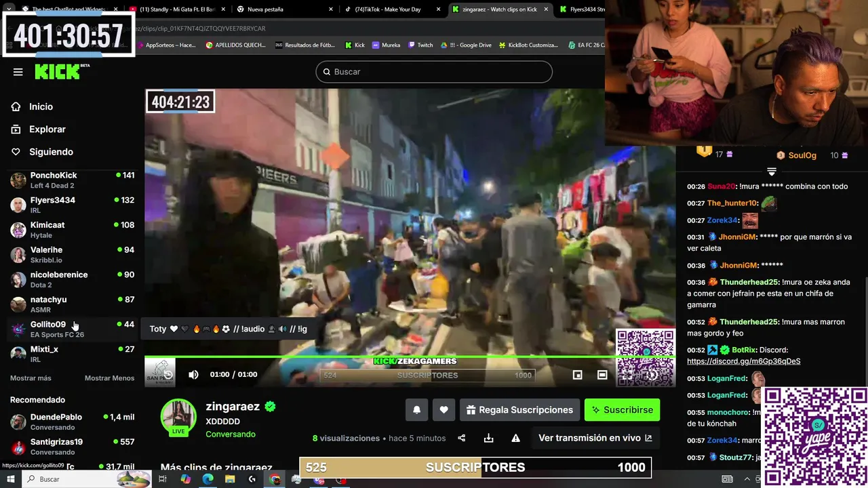Toggle mini player mode icon
The image size is (868, 488).
(x=577, y=375)
